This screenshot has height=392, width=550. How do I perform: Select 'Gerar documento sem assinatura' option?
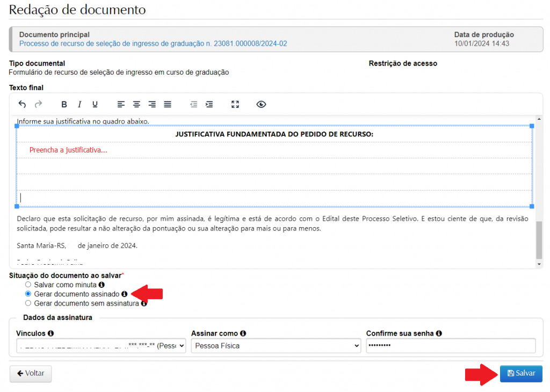pyautogui.click(x=28, y=303)
